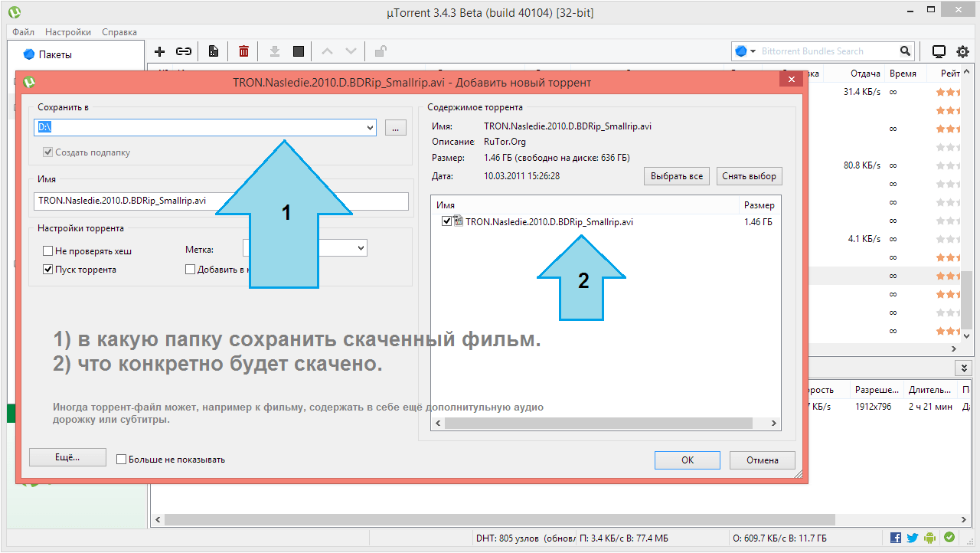Click the search magnifier icon
Viewport: 980px width, 553px height.
click(x=906, y=51)
